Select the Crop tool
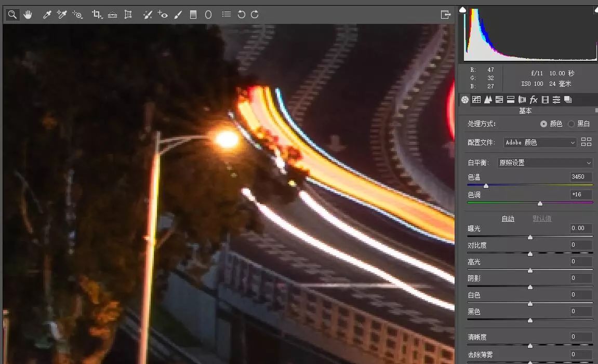 pos(97,15)
